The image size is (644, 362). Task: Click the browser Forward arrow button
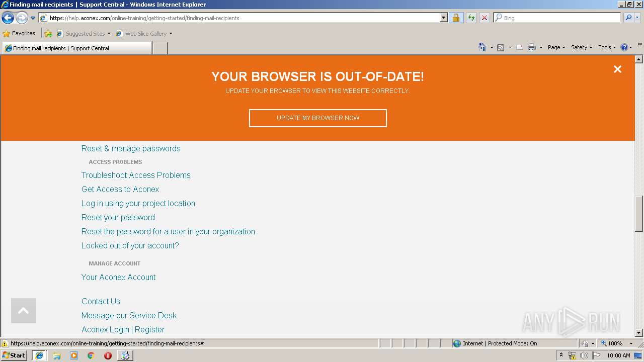[22, 18]
